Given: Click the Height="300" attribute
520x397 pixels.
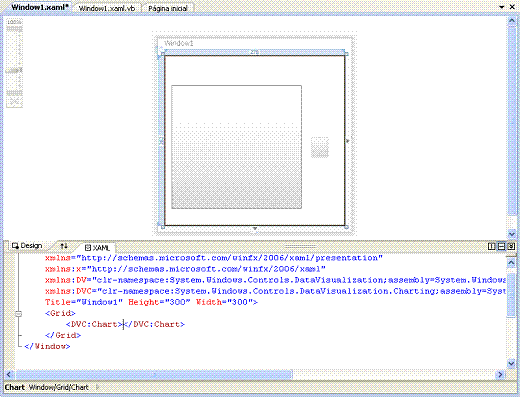Looking at the screenshot, I should [x=159, y=302].
